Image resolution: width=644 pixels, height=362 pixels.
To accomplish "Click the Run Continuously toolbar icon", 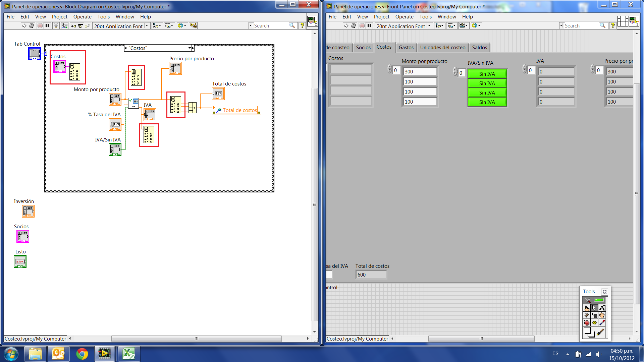I will pos(32,25).
